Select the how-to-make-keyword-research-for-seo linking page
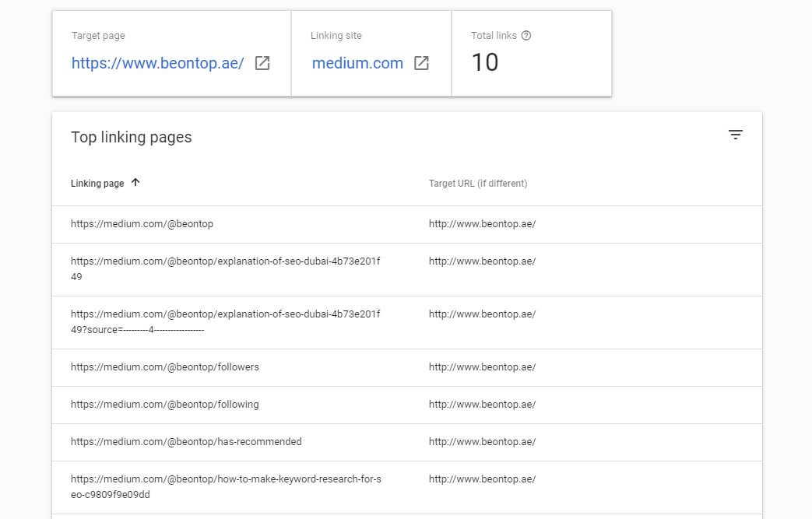 (226, 486)
